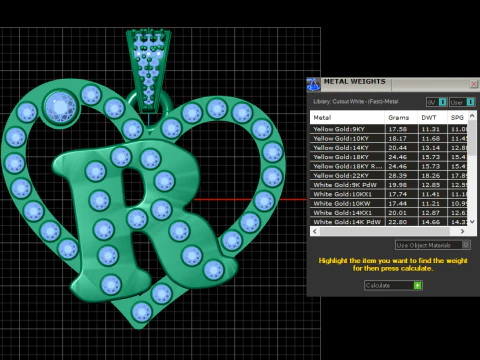This screenshot has height=360, width=480.
Task: Toggle the GV library option
Action: tap(437, 102)
